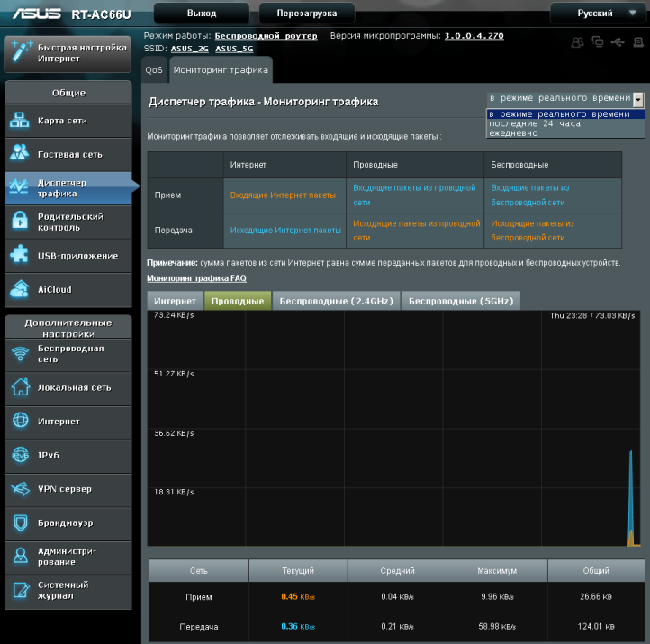This screenshot has width=650, height=644.
Task: Select 'в режиме реального времени' option
Action: [x=565, y=113]
